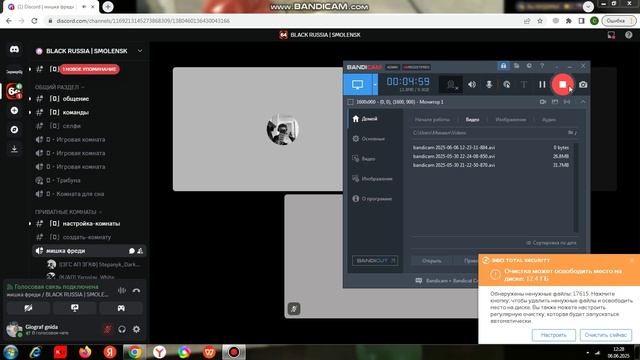Click the new mention red badge

(x=90, y=69)
